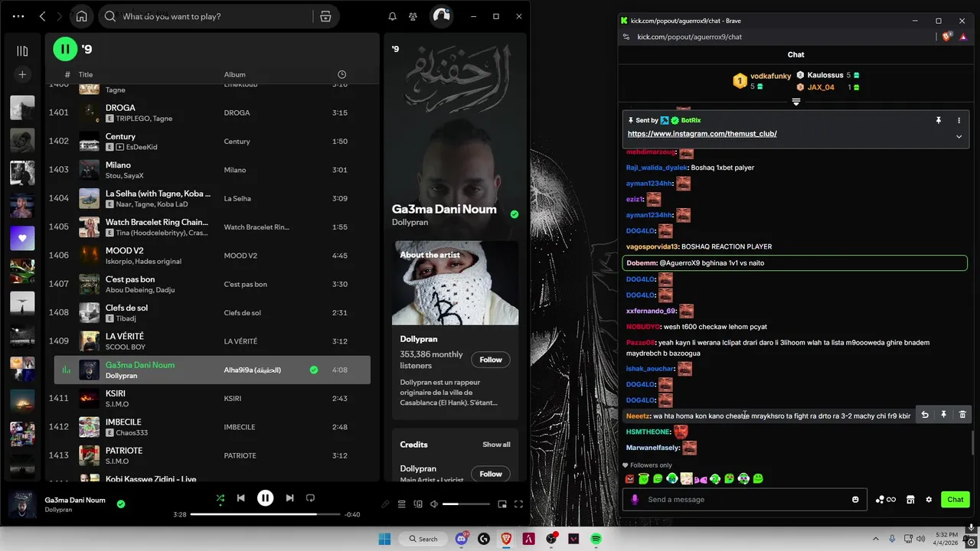Show hidden system tray icons
The image size is (980, 551).
point(875,539)
